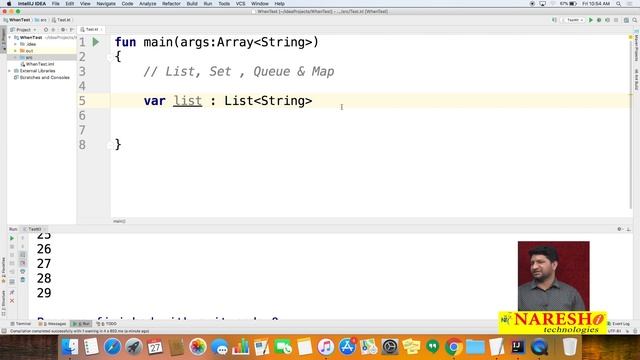Open Run panel settings gear
The image size is (640, 360).
tap(620, 229)
